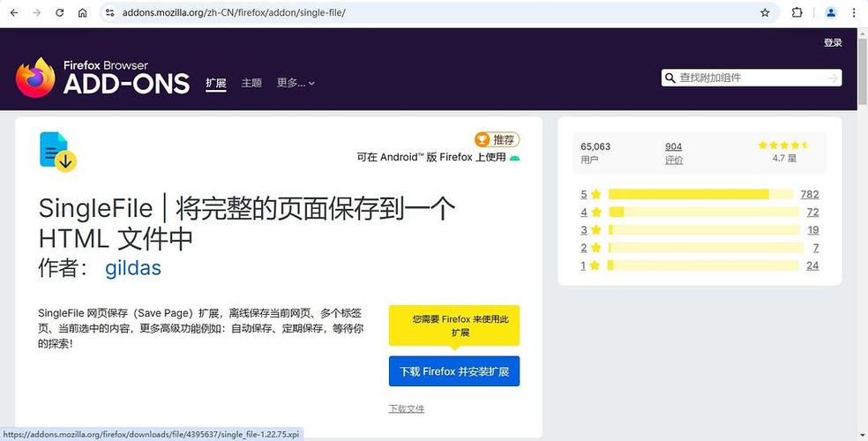The width and height of the screenshot is (868, 441).
Task: Focus the 查找附加组件 search field
Action: click(752, 78)
